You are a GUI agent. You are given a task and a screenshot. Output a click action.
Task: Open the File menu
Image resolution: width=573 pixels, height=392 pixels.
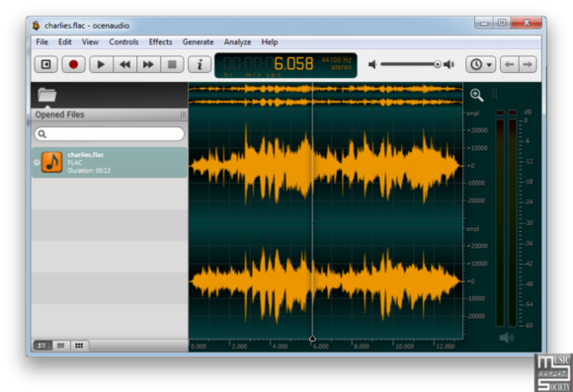click(42, 42)
